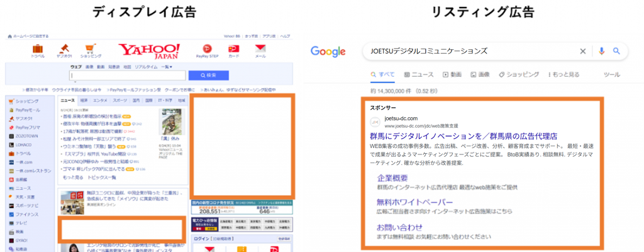Click the Google magnifier search icon

pos(616,51)
